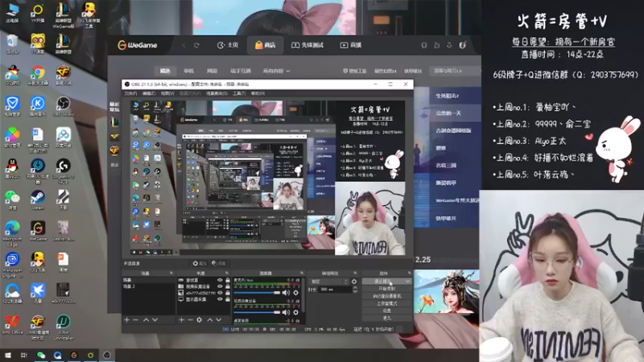
Task: Open the WeChat desktop shortcut
Action: [12, 199]
